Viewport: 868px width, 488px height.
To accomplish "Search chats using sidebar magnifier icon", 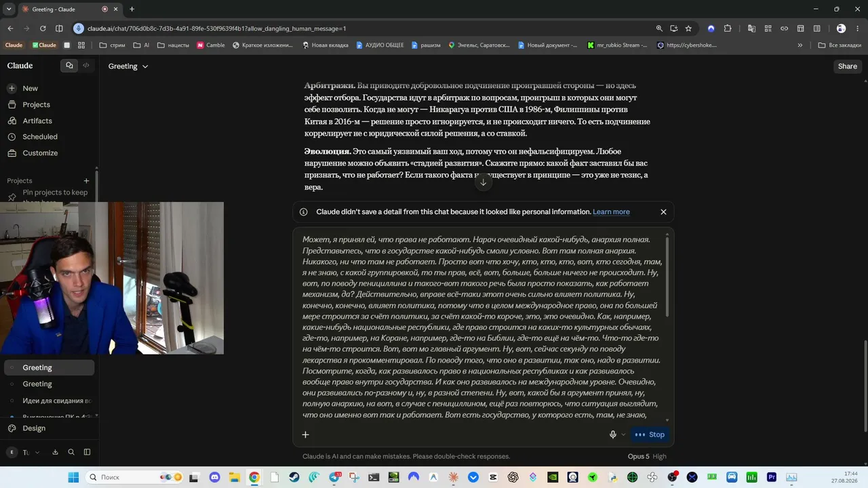I will click(x=71, y=452).
